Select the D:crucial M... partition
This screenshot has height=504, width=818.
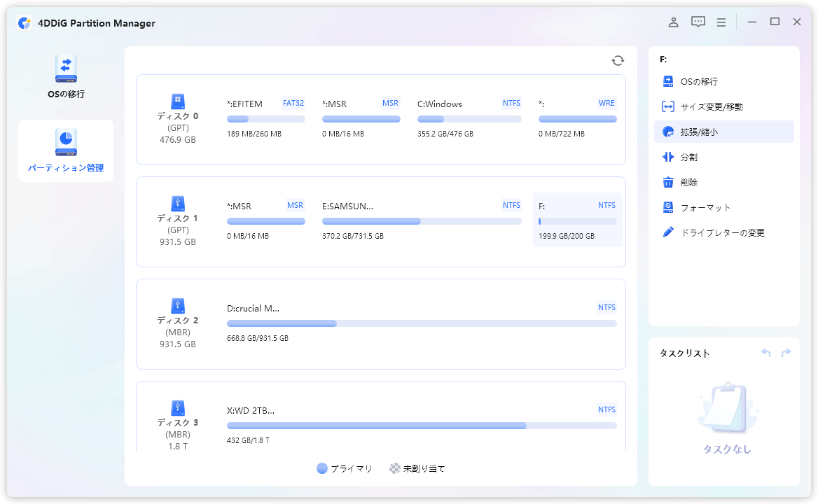[x=422, y=322]
